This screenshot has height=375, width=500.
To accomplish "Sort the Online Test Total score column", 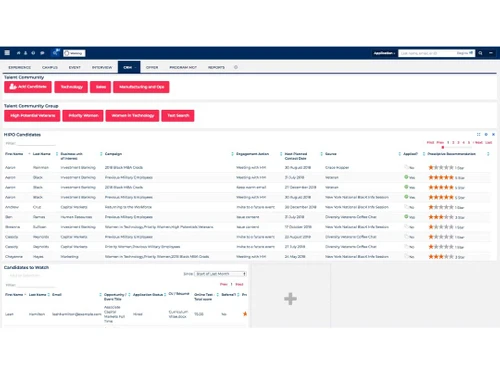I will click(217, 295).
